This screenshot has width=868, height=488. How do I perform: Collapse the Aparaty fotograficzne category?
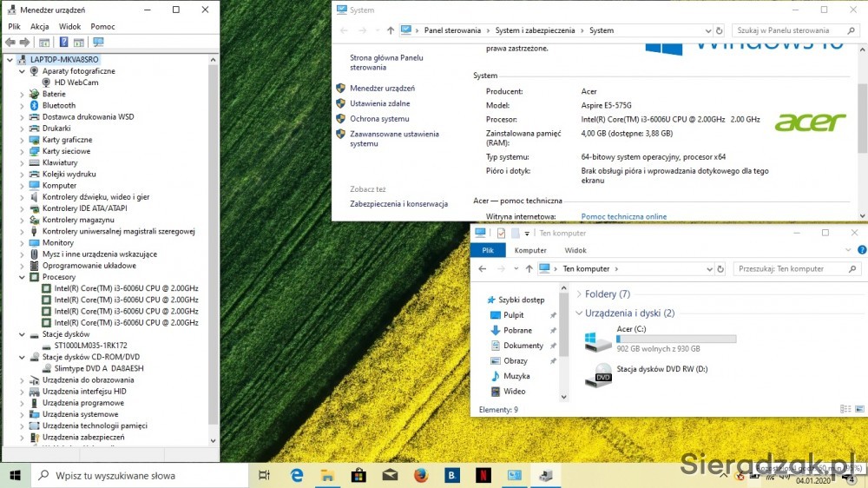click(x=23, y=71)
